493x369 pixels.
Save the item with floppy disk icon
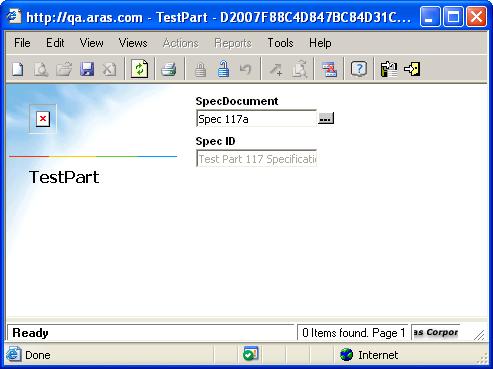pos(87,69)
